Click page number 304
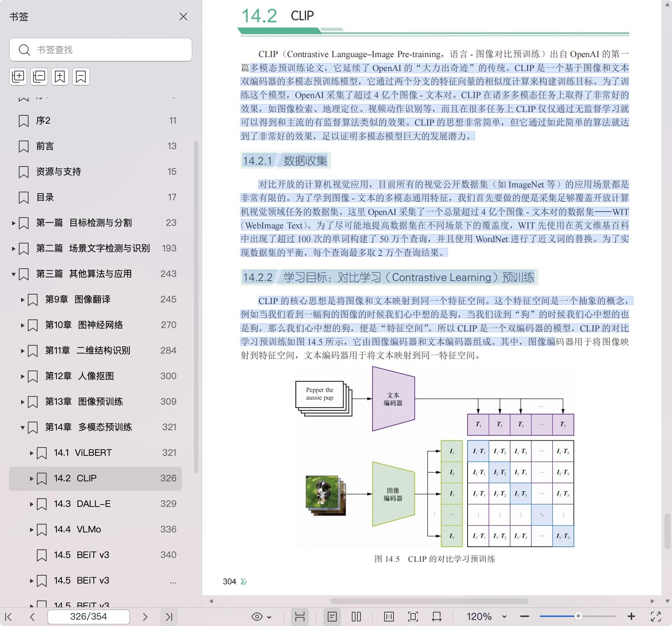Screen dimensions: 672x626 coord(229,582)
